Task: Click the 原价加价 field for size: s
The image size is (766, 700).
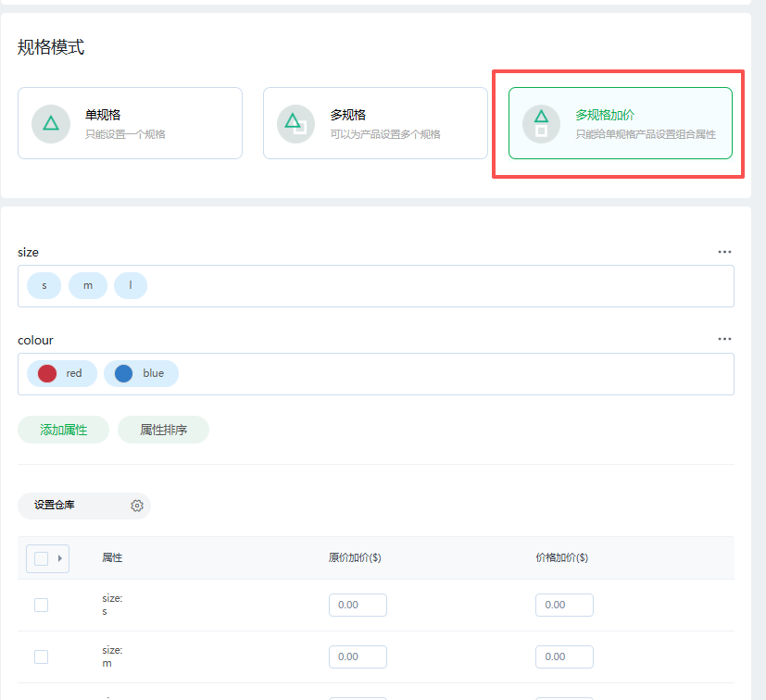Action: 358,605
